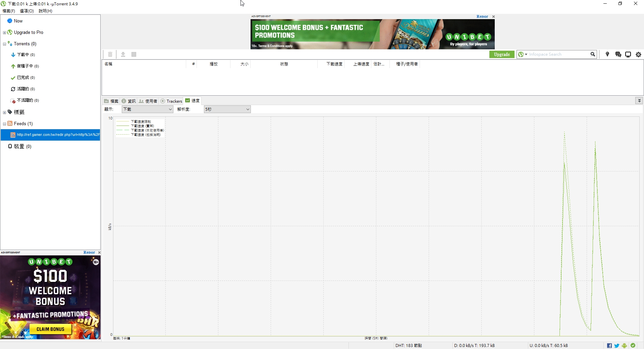Sort by 名稱 name column header
The width and height of the screenshot is (644, 349).
point(144,64)
